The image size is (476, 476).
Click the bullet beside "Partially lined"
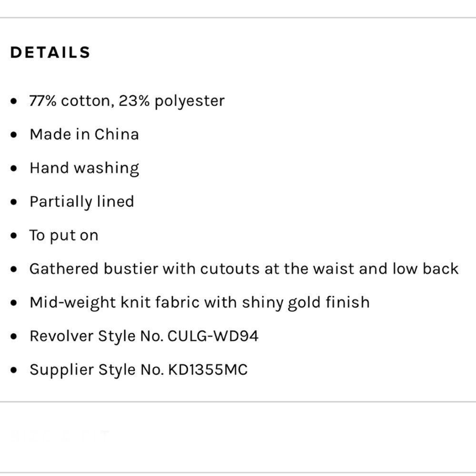(15, 202)
